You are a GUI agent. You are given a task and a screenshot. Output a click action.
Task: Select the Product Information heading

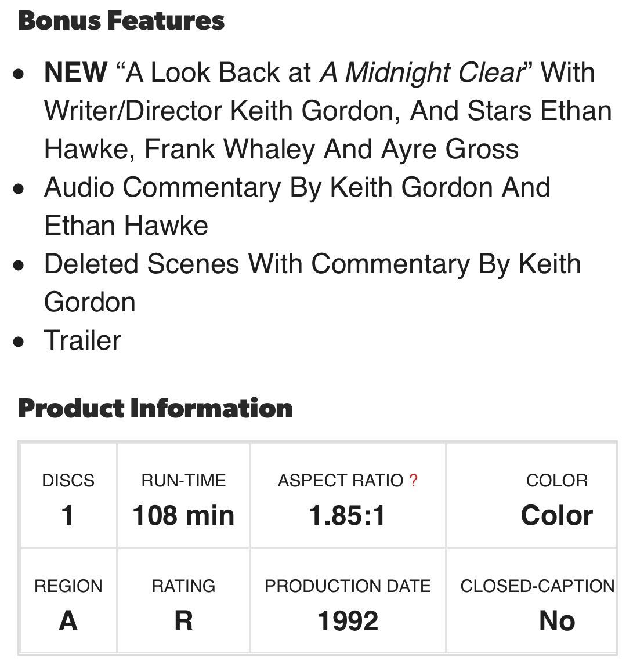tap(155, 408)
